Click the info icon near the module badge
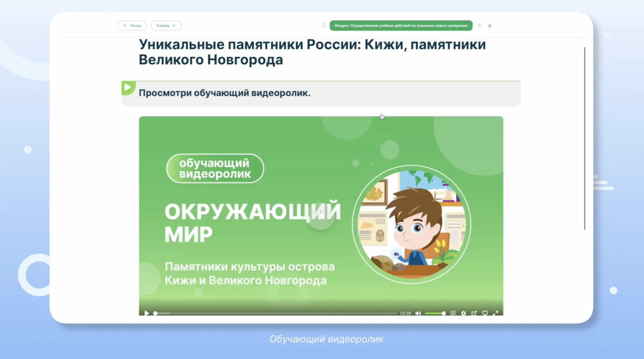Viewport: 644px width, 359px height. click(x=324, y=26)
